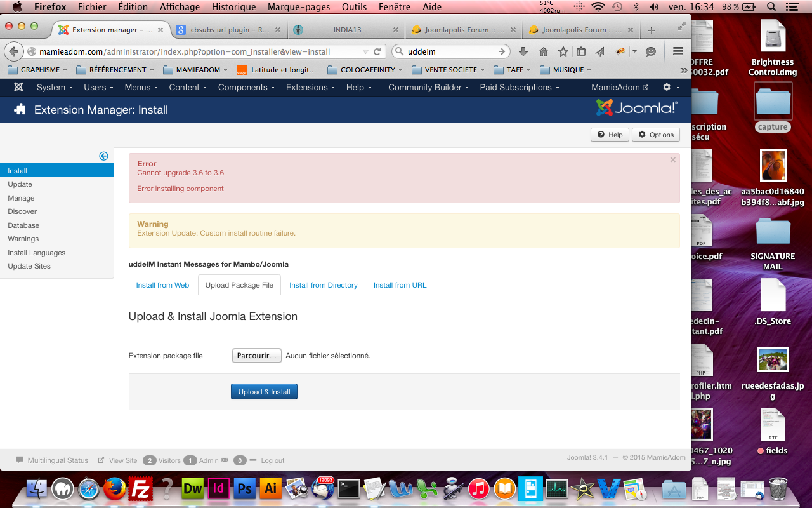Open the Firefox Hello chat smiley icon

click(x=651, y=51)
